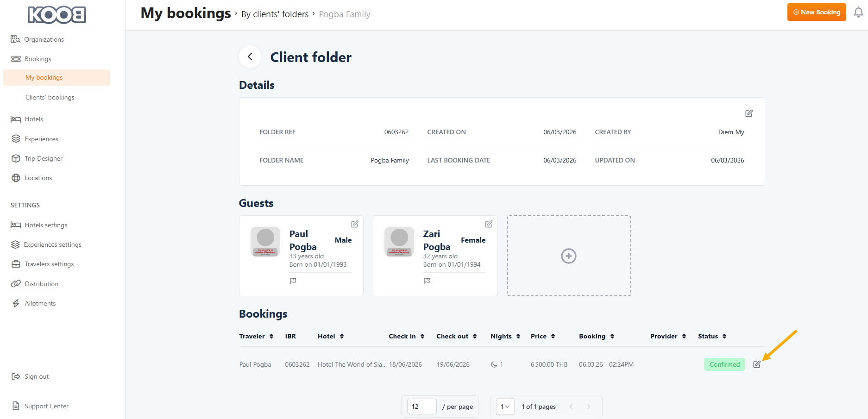Click the back arrow beside Client folder

[250, 57]
